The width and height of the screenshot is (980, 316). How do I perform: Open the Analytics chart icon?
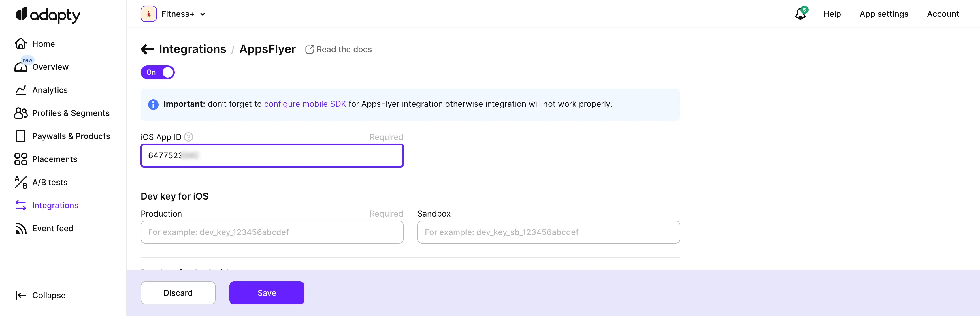[x=20, y=90]
